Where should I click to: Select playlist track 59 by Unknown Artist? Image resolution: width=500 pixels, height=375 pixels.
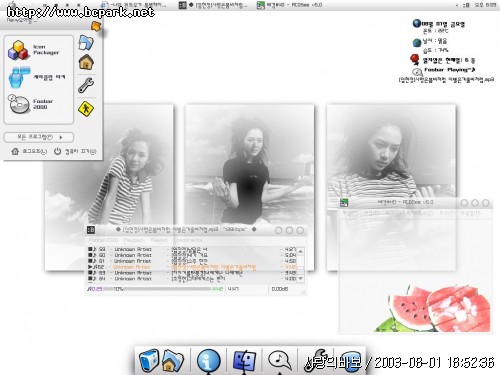pos(192,249)
